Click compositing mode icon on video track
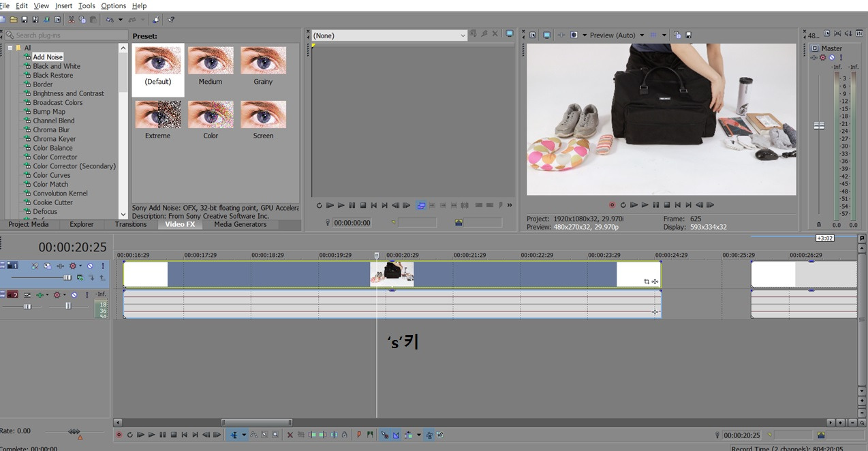Image resolution: width=868 pixels, height=451 pixels. tap(80, 278)
